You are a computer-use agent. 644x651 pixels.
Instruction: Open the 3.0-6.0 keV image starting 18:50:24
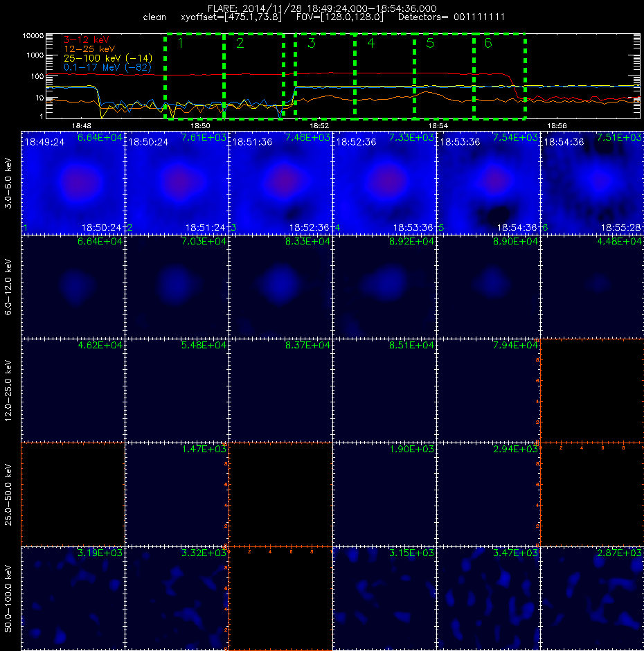[177, 183]
